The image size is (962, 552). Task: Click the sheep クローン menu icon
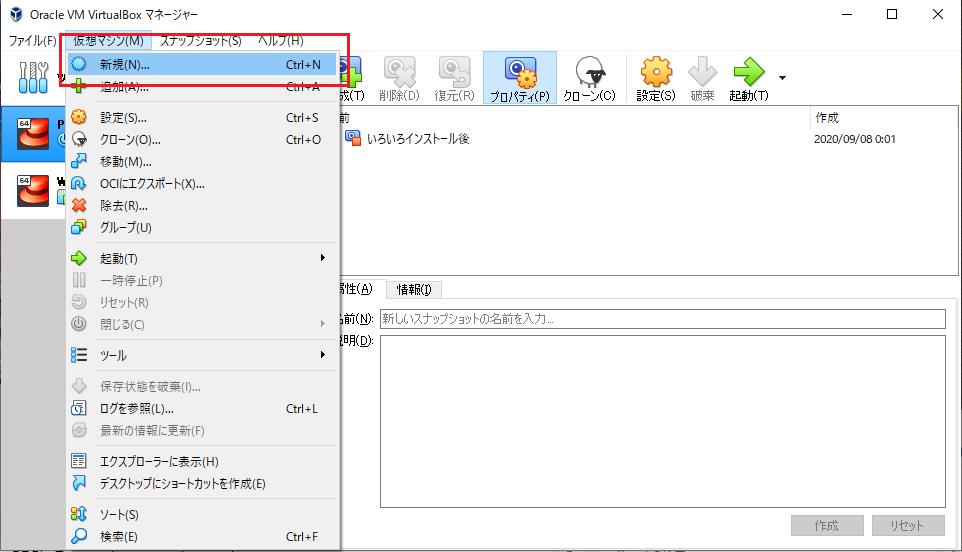[x=79, y=139]
